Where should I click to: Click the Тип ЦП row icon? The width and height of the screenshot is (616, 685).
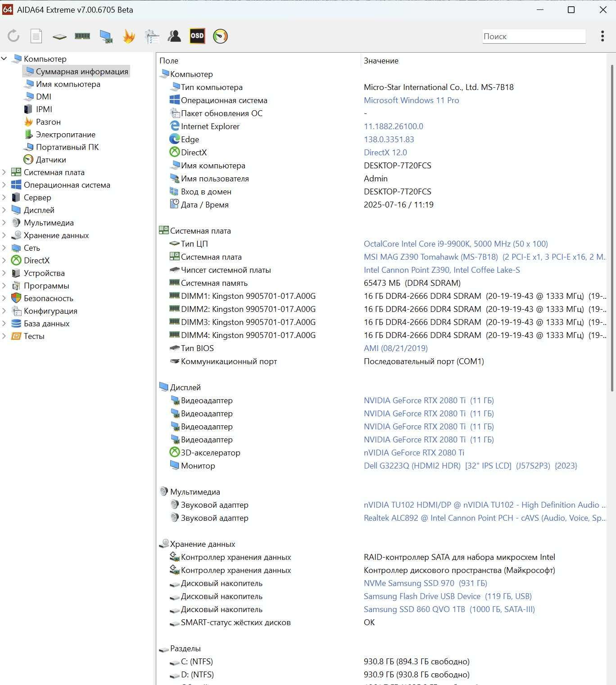[x=175, y=243]
